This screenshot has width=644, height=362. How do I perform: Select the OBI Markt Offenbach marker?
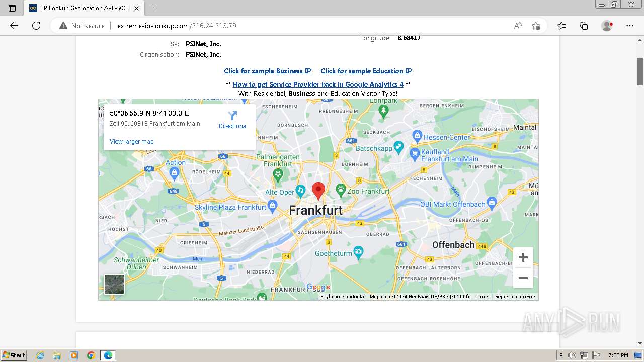[x=492, y=203]
